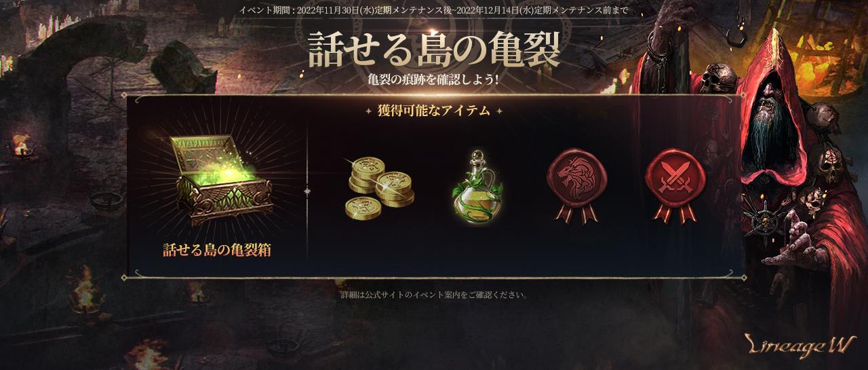This screenshot has width=868, height=370.
Task: Click the right diamond ornament beside 獲得可能なアイテム
Action: (499, 111)
